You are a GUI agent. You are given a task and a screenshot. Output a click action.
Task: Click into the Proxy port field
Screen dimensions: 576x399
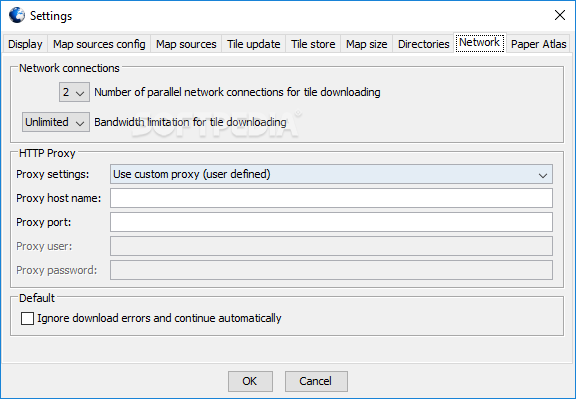coord(331,222)
